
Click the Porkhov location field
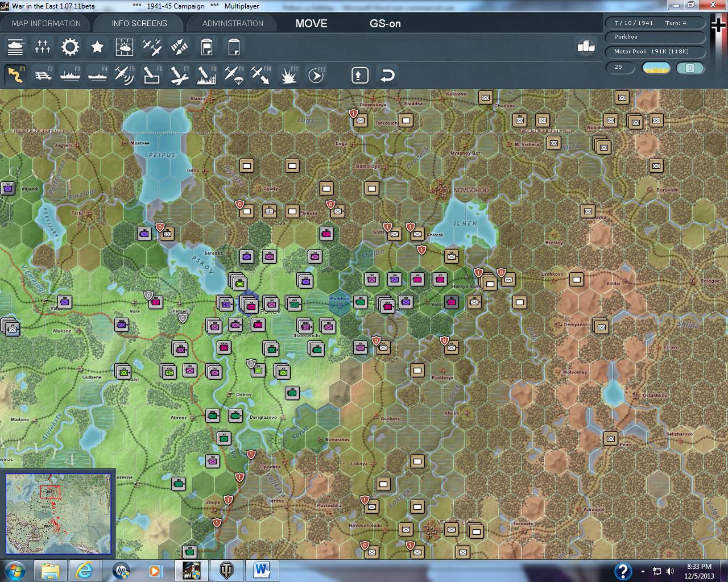point(655,36)
